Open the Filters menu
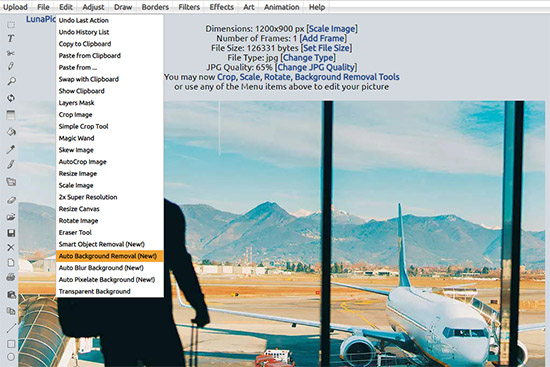Image resolution: width=550 pixels, height=367 pixels. tap(189, 7)
